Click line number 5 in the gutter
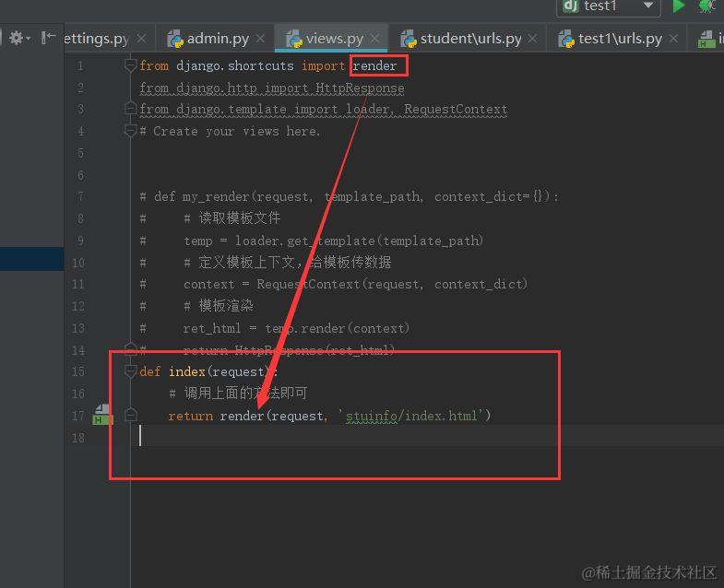 [80, 153]
